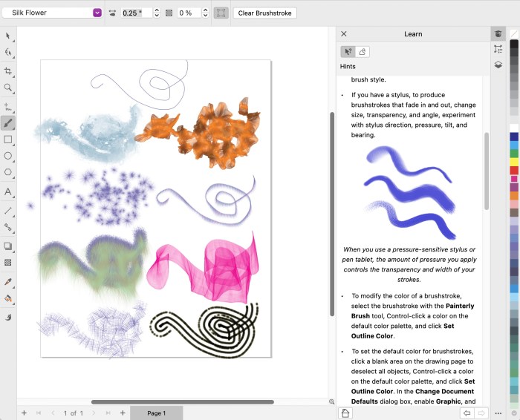
Task: Go to the last page
Action: 108,413
